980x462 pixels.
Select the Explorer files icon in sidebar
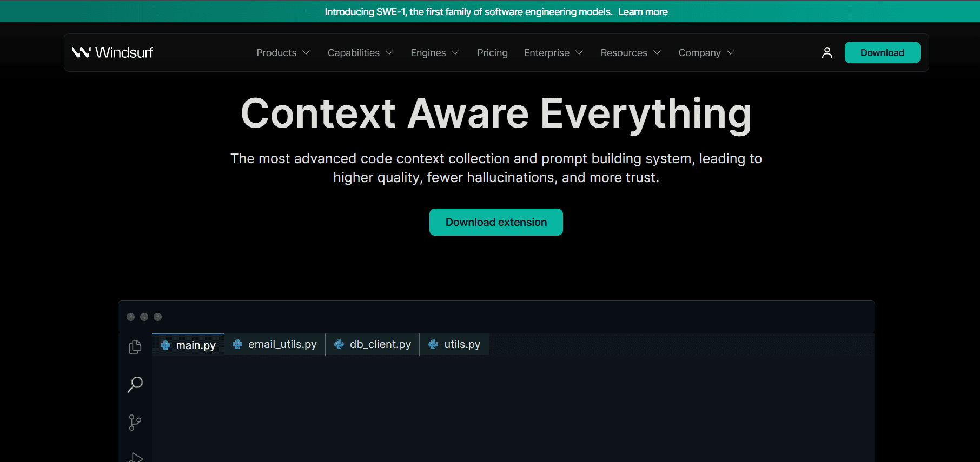coord(135,346)
